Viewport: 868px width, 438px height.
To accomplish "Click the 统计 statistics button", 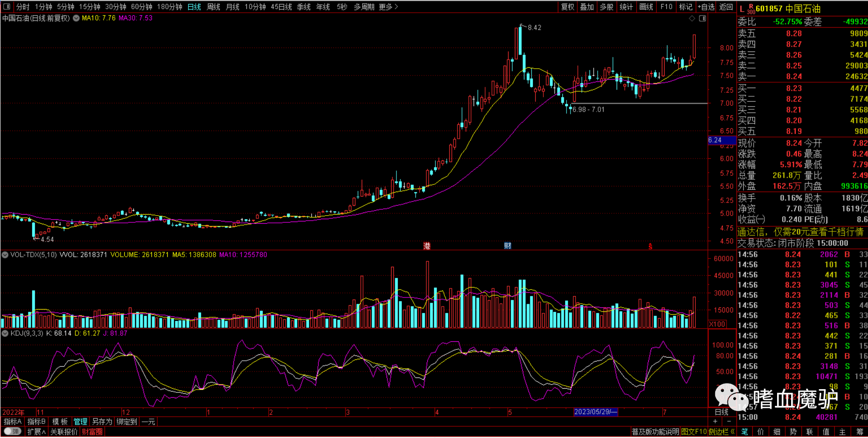I will pos(626,7).
